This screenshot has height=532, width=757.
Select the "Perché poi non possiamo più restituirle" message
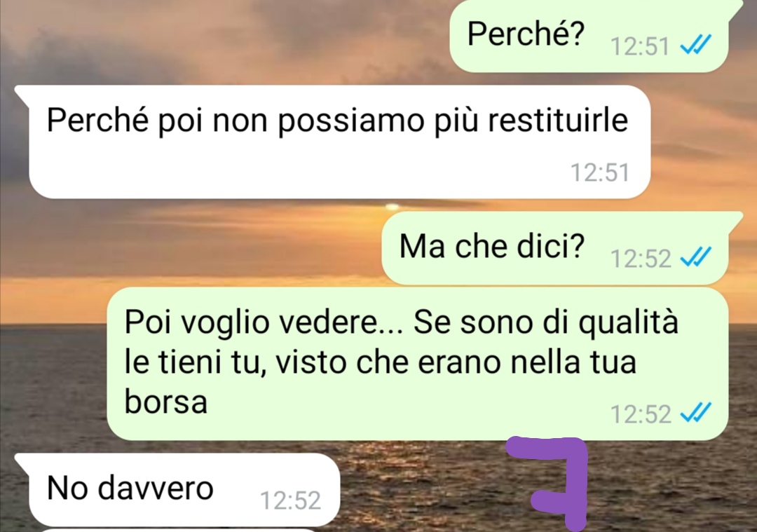point(339,142)
